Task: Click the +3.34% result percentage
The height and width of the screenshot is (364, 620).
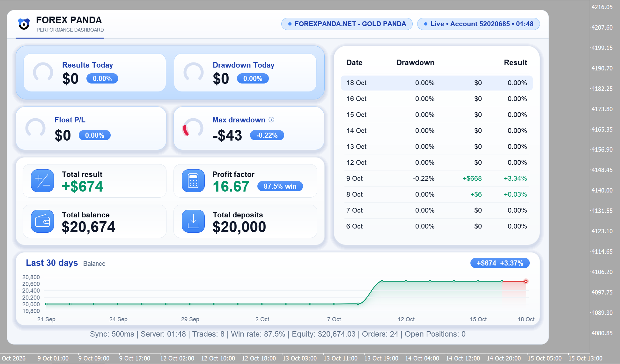Action: (x=515, y=178)
